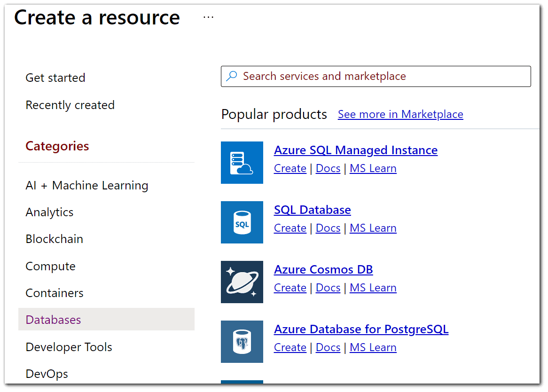Viewport: 548px width, 392px height.
Task: Open Docs for Azure Cosmos DB
Action: coord(328,288)
